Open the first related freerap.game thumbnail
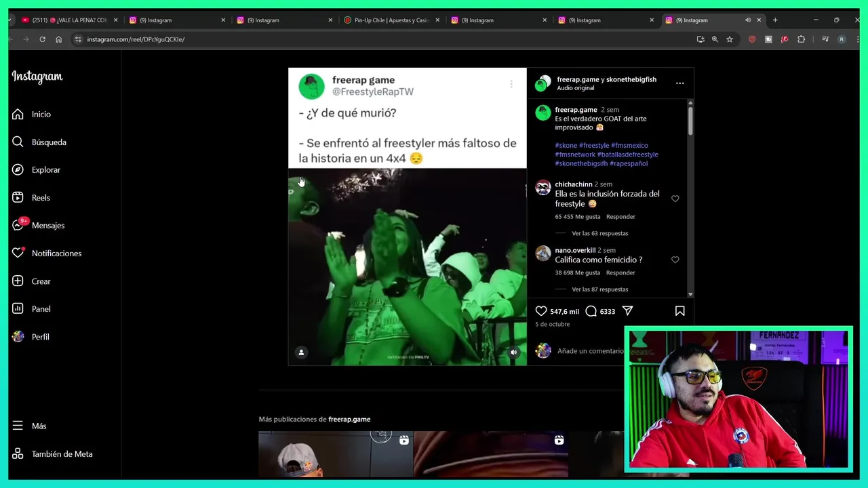Image resolution: width=868 pixels, height=488 pixels. pyautogui.click(x=336, y=455)
